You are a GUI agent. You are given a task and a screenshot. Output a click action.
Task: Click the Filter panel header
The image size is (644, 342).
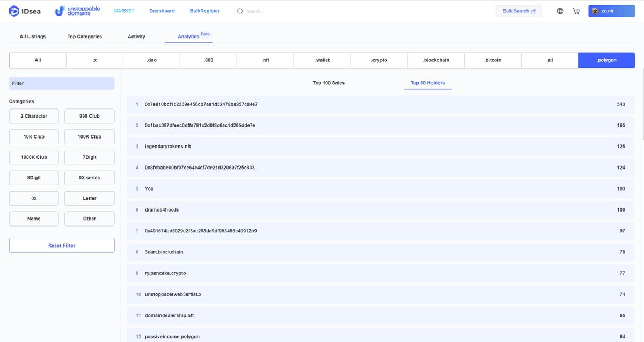coord(61,83)
